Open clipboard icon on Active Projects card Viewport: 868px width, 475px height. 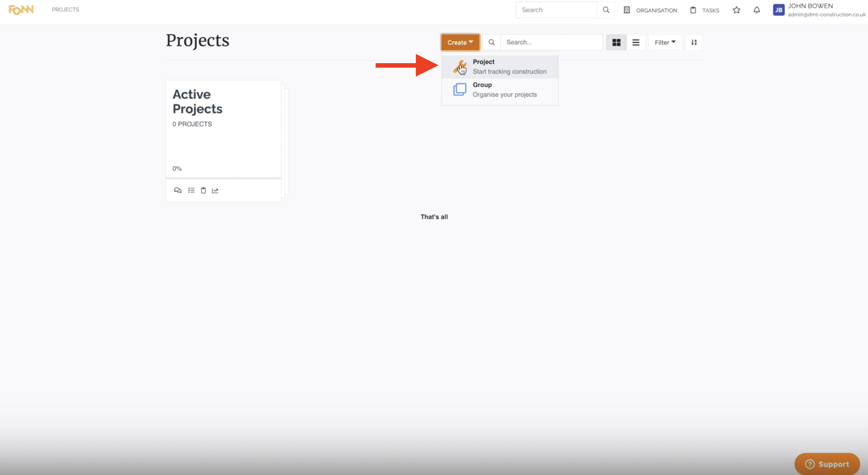(x=203, y=191)
